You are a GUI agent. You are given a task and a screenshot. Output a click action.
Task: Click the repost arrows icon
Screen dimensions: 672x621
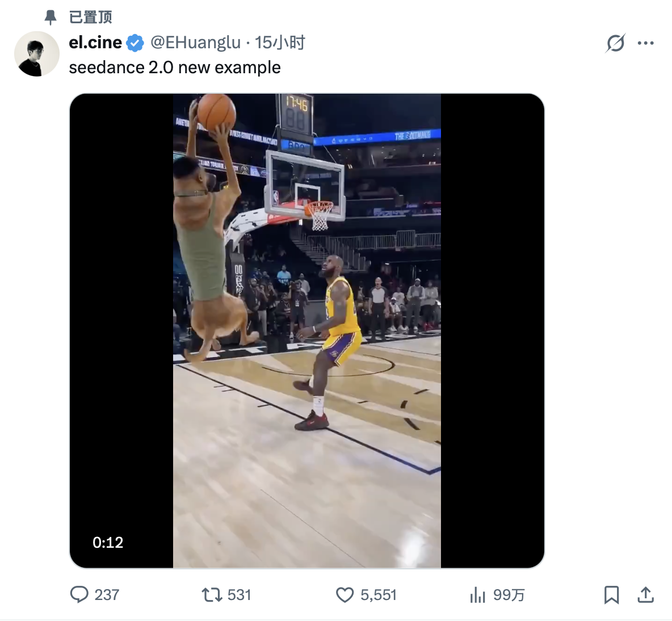point(212,594)
